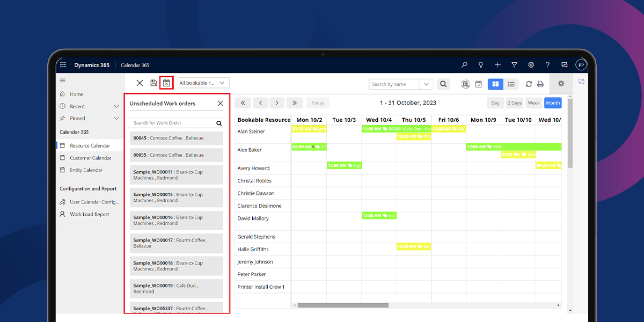Switch to the list view
The height and width of the screenshot is (322, 644).
(x=511, y=84)
